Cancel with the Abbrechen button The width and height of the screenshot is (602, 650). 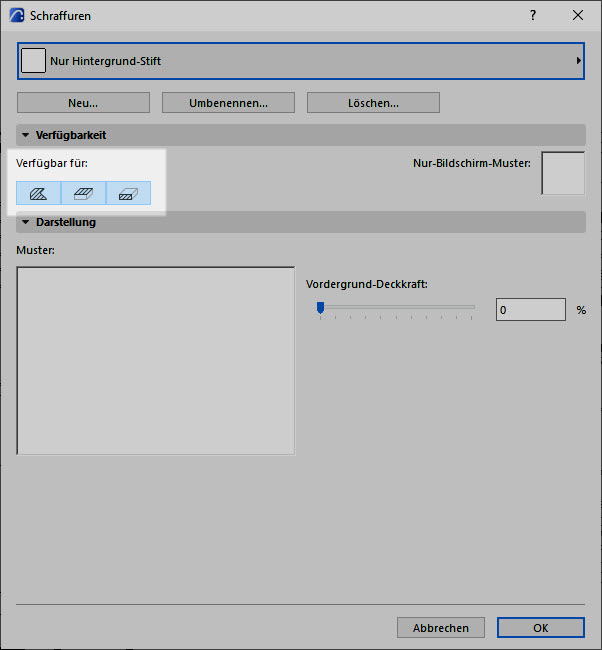click(x=441, y=628)
